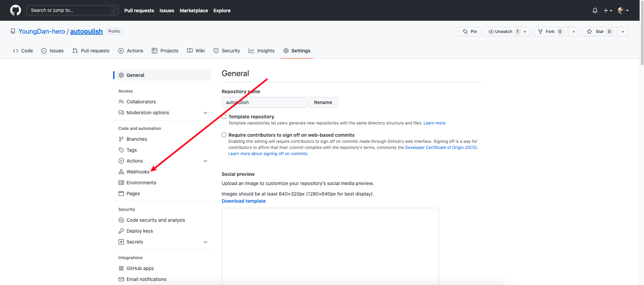Open the Insights tab

[262, 51]
